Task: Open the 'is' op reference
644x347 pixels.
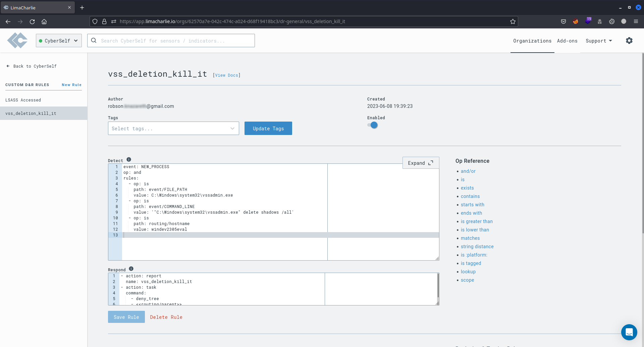Action: (463, 180)
